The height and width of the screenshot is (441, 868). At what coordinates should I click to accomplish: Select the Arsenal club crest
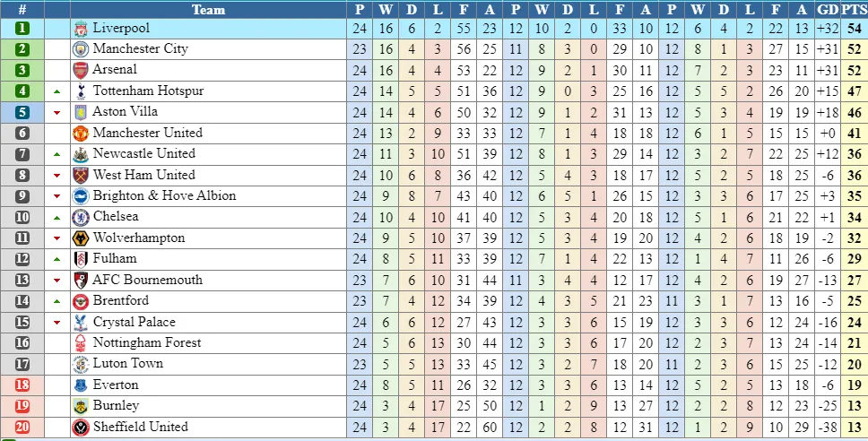click(x=81, y=70)
